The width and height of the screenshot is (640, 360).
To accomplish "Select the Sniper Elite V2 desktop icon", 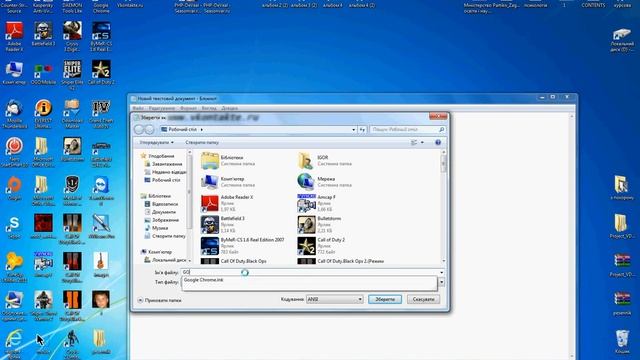I will pos(72,74).
